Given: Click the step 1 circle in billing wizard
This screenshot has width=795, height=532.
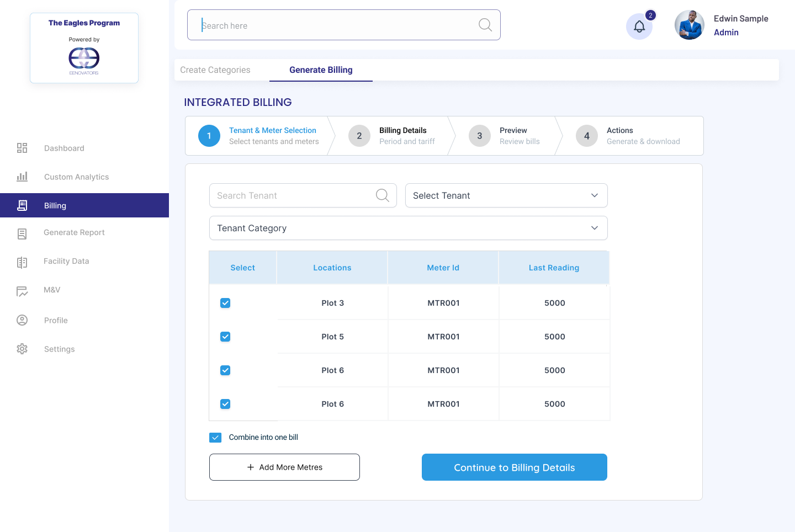Looking at the screenshot, I should click(x=209, y=136).
